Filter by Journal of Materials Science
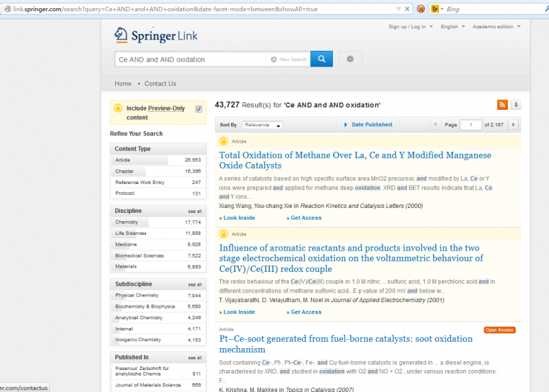 (x=158, y=384)
